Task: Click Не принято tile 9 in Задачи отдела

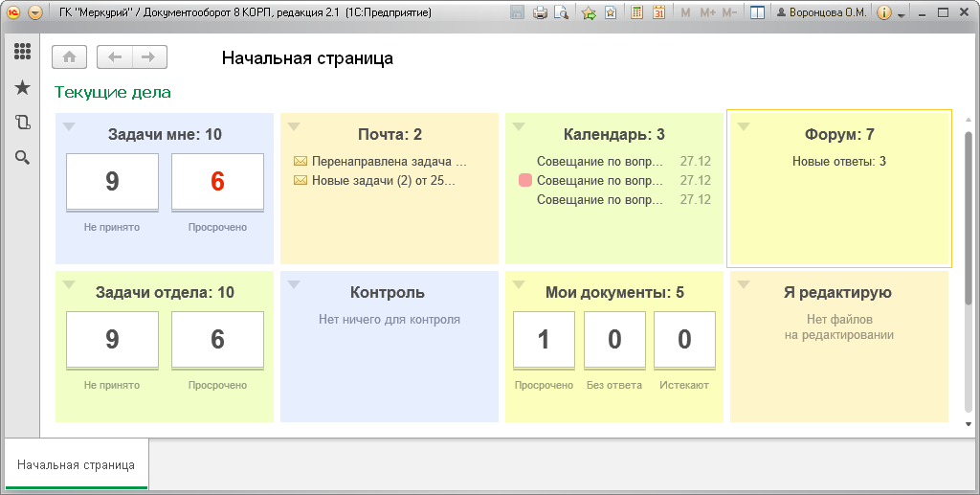Action: pos(113,339)
